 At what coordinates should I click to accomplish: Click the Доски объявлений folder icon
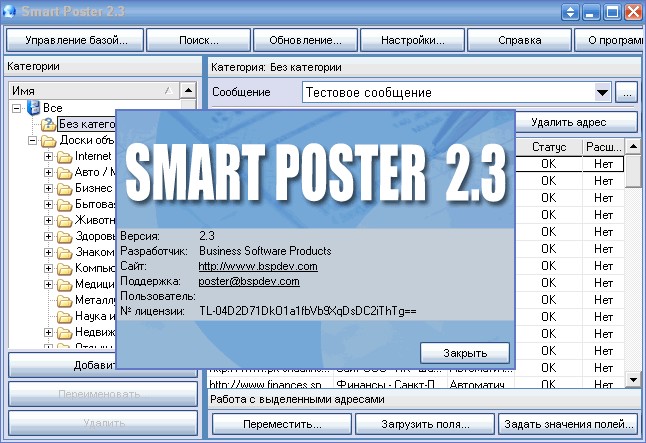48,141
